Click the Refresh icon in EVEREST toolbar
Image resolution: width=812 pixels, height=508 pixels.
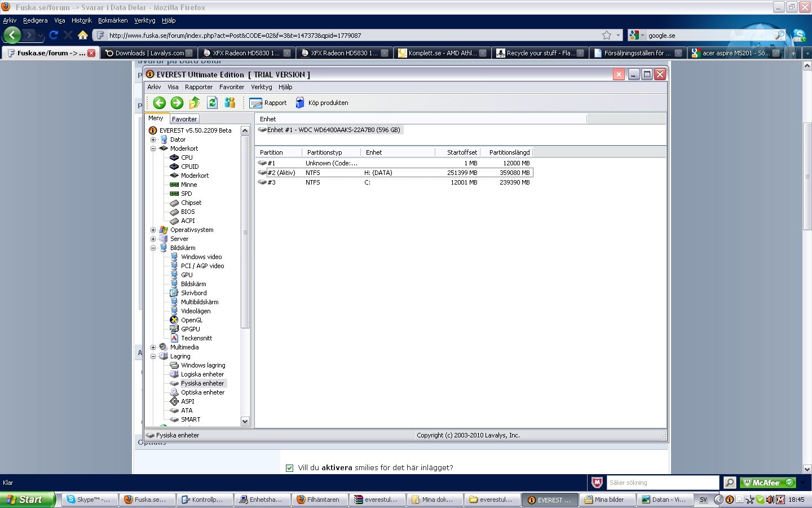212,103
